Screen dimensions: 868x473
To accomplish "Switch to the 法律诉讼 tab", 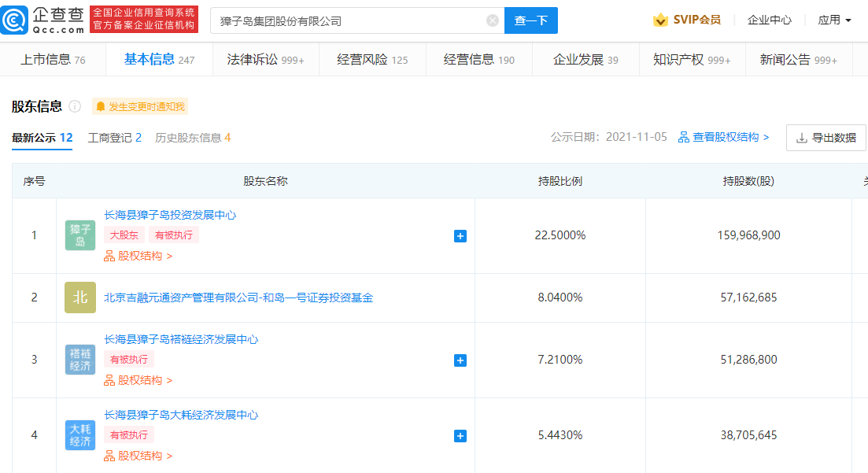I will (x=265, y=60).
